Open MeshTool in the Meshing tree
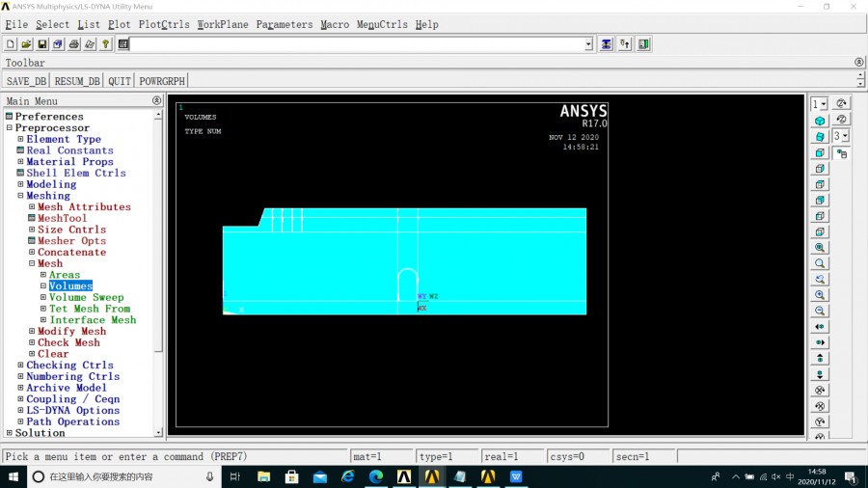Viewport: 868px width, 488px height. point(62,218)
